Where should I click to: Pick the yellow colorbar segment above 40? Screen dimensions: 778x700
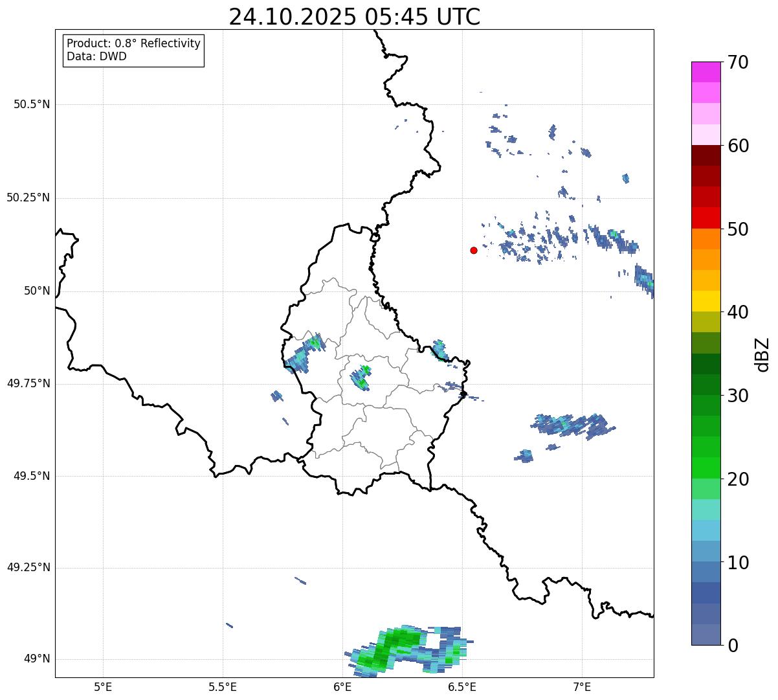pos(706,301)
